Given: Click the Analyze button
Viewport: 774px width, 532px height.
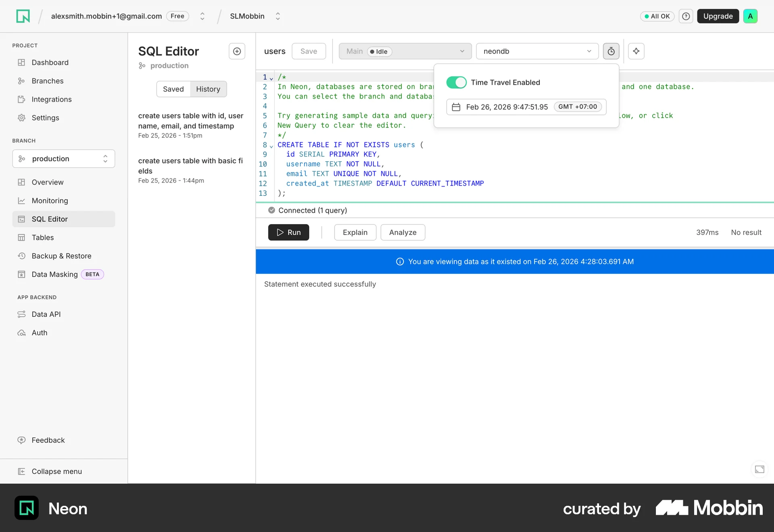Looking at the screenshot, I should click(403, 233).
